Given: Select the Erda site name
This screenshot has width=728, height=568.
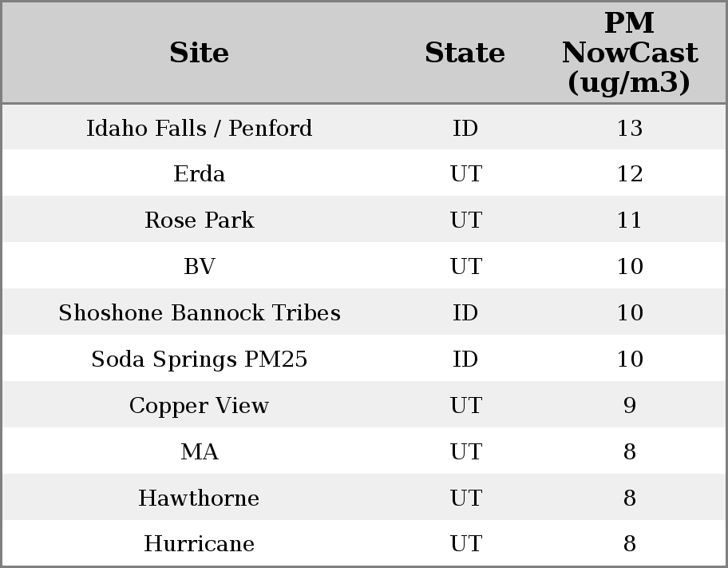Looking at the screenshot, I should [x=199, y=174].
